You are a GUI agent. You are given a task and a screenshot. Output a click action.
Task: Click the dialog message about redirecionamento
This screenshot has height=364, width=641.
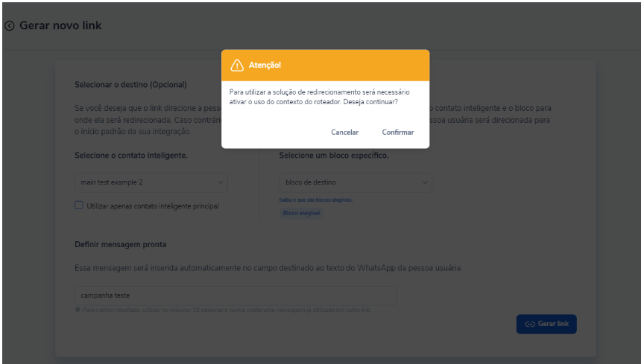click(x=314, y=97)
